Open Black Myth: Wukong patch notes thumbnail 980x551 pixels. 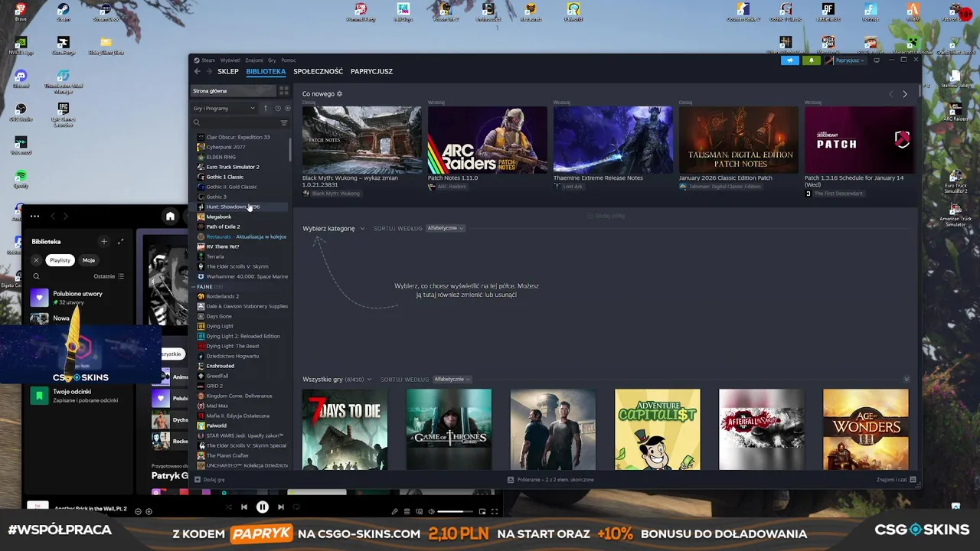361,140
